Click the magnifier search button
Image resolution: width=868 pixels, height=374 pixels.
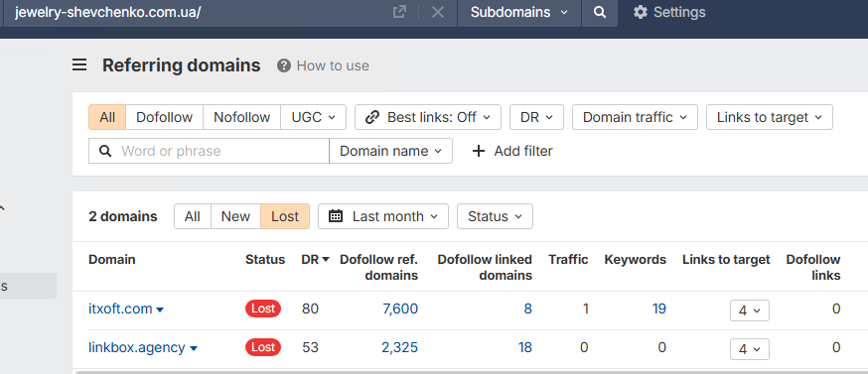pyautogui.click(x=600, y=12)
